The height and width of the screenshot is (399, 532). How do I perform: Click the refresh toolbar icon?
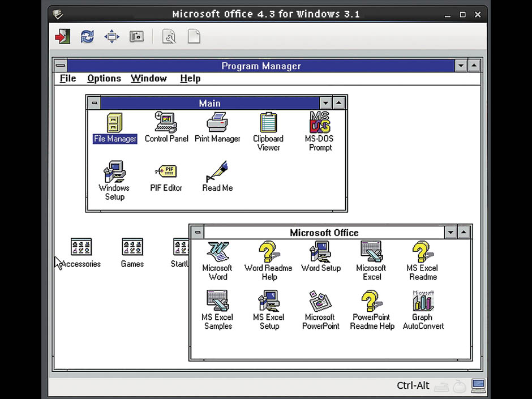coord(87,36)
